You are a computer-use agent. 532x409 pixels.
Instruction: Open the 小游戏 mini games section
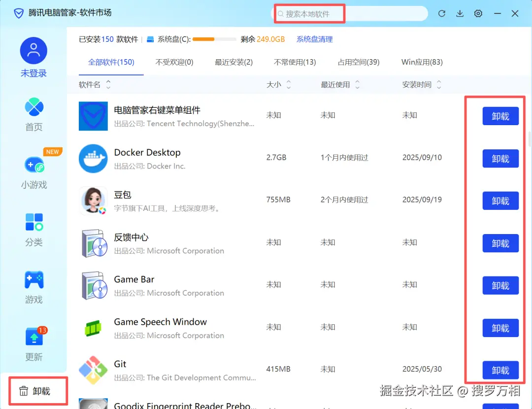coord(34,172)
